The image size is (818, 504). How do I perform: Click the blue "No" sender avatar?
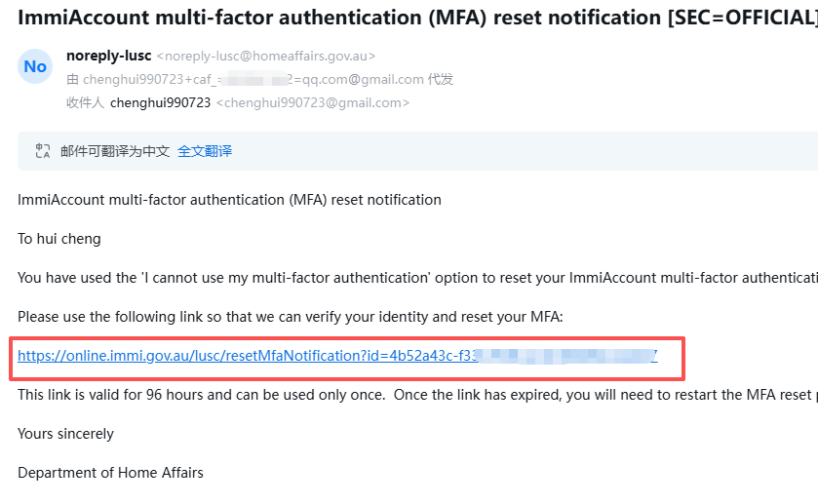[35, 66]
